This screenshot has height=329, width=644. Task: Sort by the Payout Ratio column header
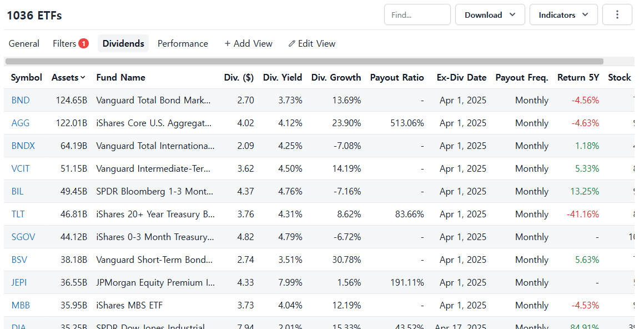click(x=397, y=77)
